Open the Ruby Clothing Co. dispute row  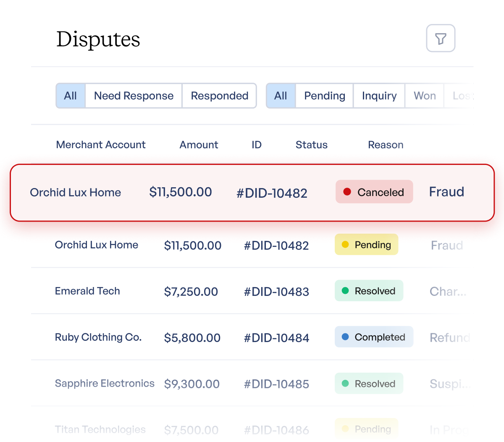[x=98, y=337]
